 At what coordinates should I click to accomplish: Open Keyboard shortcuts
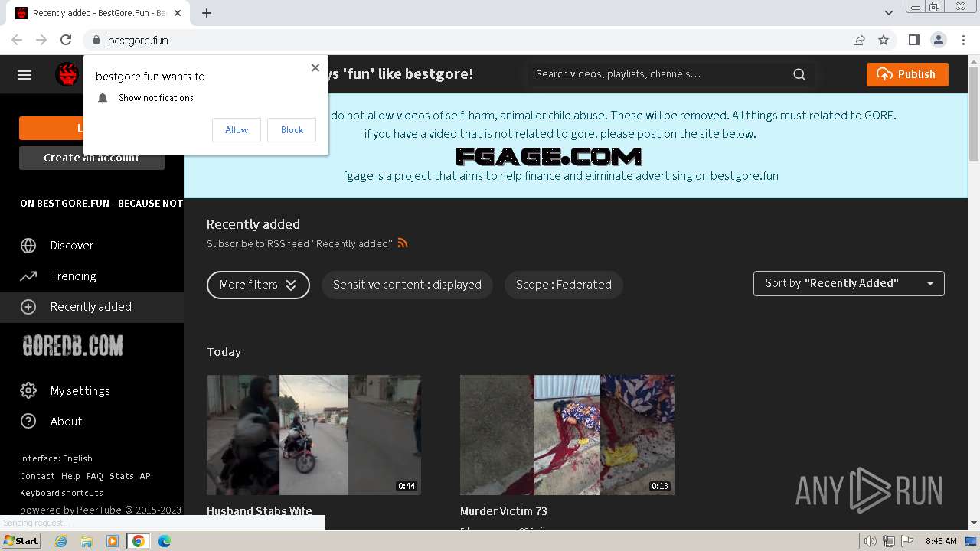[x=61, y=493]
